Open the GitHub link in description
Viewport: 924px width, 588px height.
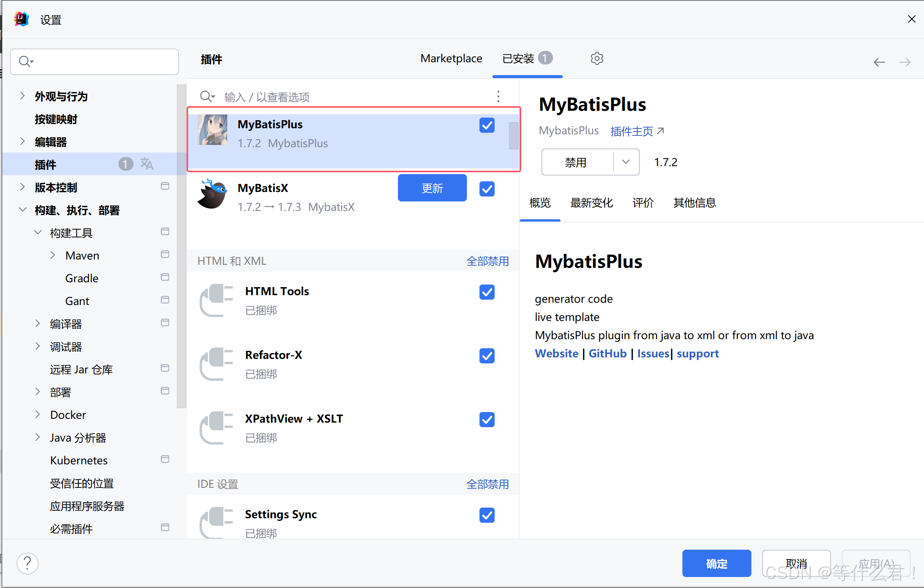coord(607,353)
